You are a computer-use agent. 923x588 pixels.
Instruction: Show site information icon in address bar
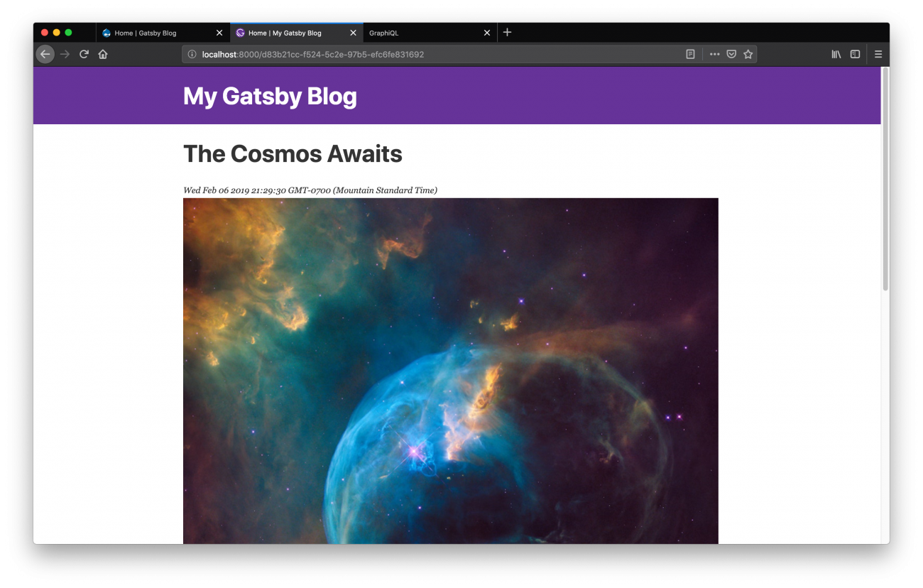pos(192,54)
